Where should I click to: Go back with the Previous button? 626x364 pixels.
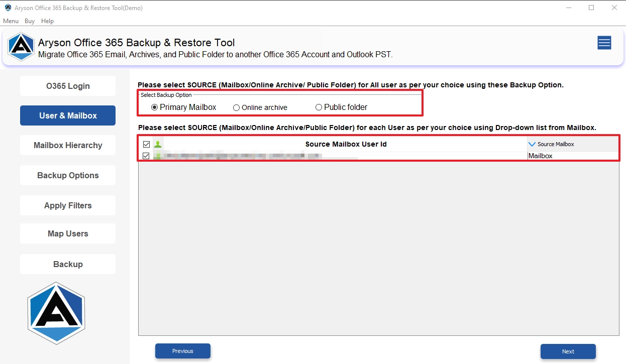[x=183, y=351]
